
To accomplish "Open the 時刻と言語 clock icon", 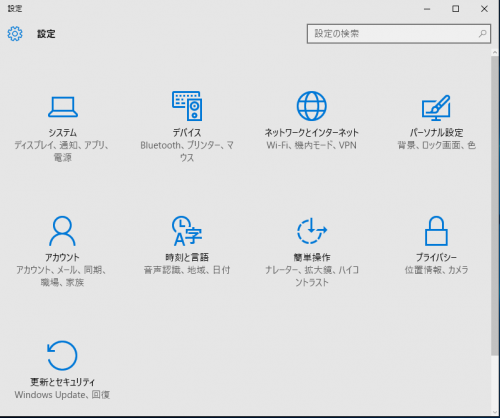I will tap(187, 231).
